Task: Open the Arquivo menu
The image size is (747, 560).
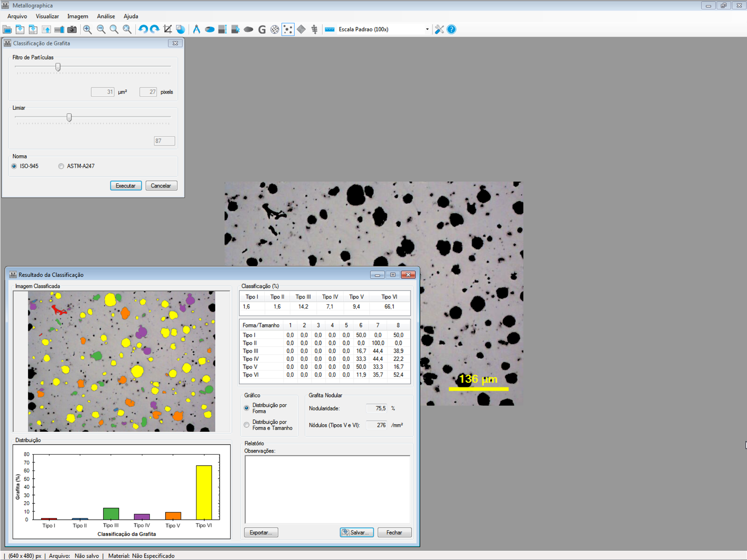Action: click(x=17, y=16)
